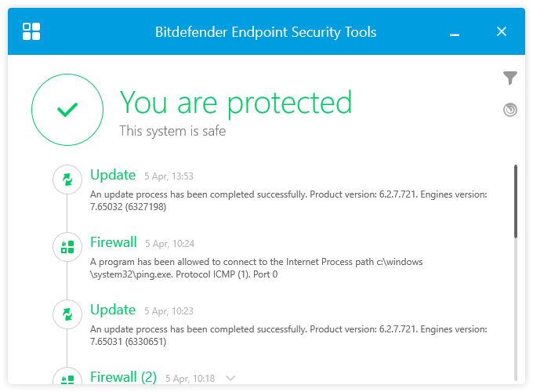Click the events list vertical scrollbar
This screenshot has width=533, height=392.
[x=515, y=201]
